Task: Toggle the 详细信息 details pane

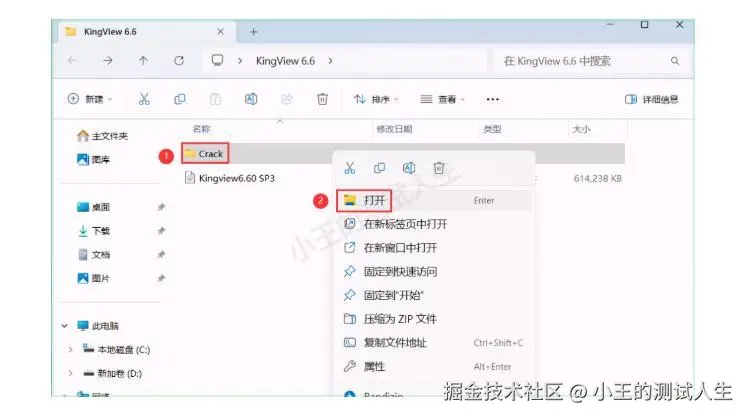Action: [x=651, y=99]
